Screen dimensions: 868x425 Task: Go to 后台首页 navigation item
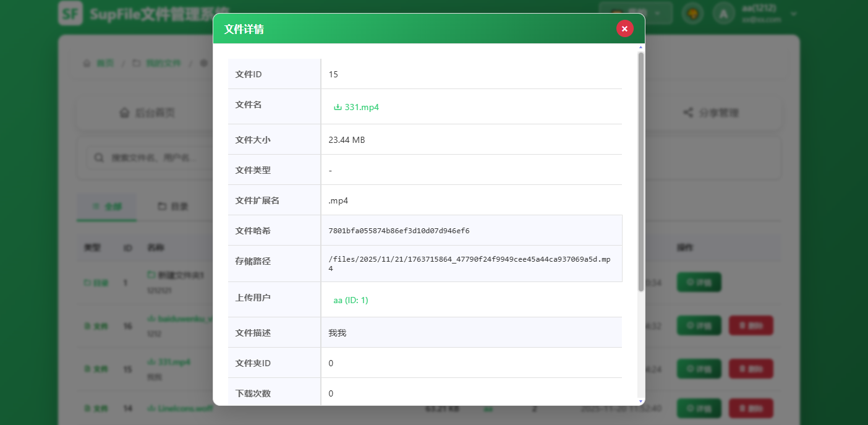pos(147,113)
